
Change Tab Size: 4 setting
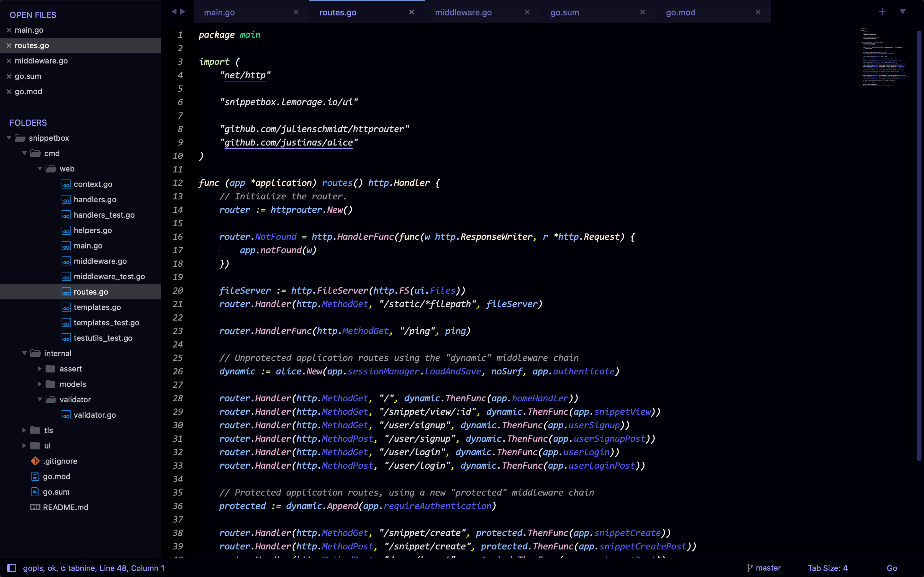click(x=827, y=568)
